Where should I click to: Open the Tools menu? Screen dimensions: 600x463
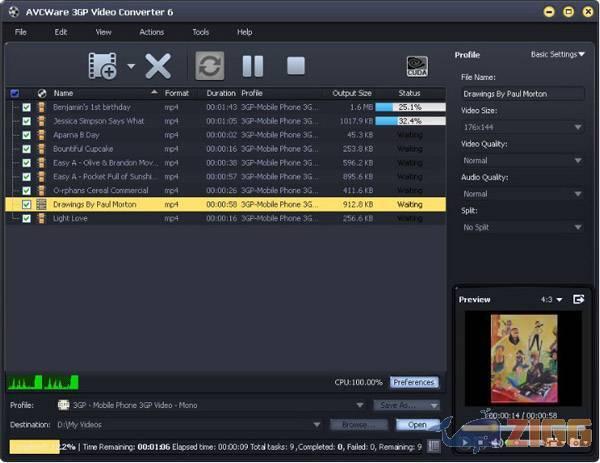click(200, 32)
